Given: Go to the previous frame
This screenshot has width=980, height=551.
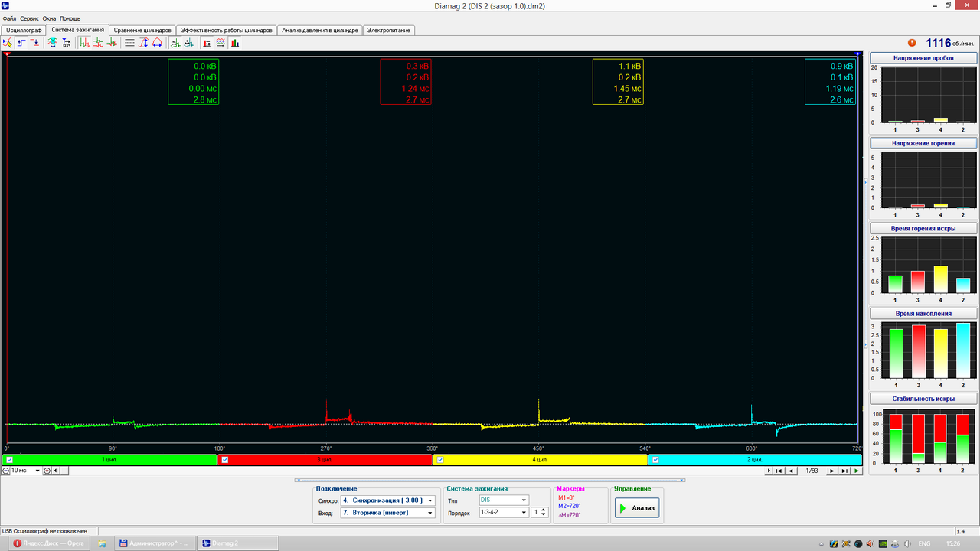Looking at the screenshot, I should point(792,471).
